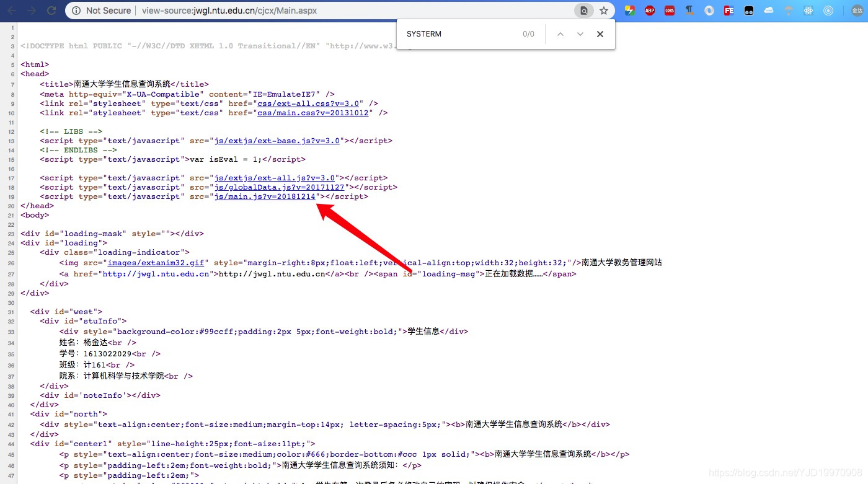Open the red CORS extension icon

669,11
